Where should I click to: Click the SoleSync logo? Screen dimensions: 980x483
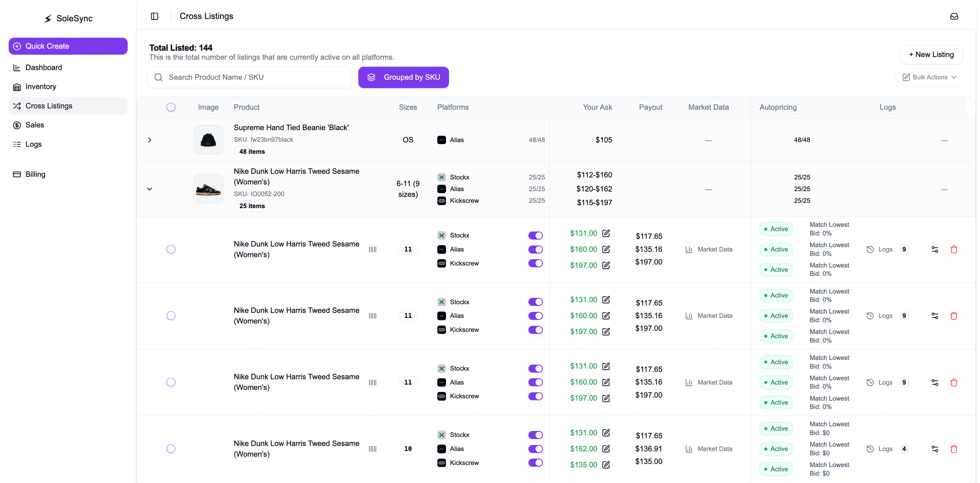[68, 18]
